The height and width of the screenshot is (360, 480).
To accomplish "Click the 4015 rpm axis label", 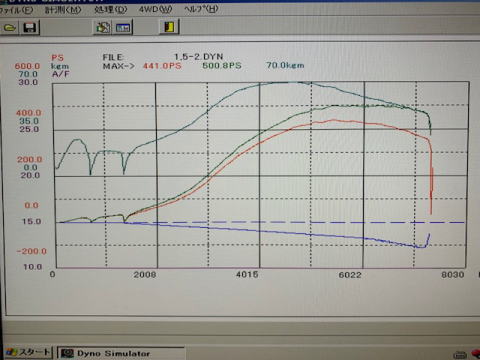I will click(x=247, y=274).
